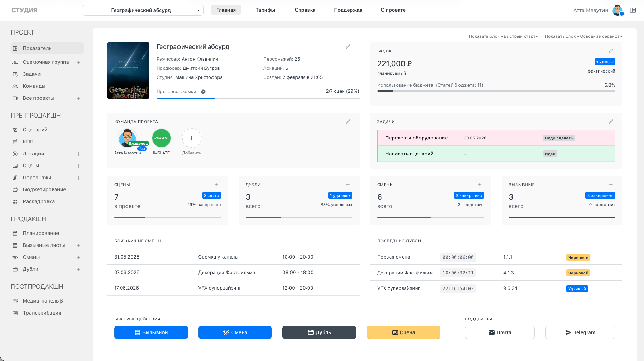Screen dimensions: 644x361
Task: Open take 1.1.1 of Первая смена
Action: [496, 257]
